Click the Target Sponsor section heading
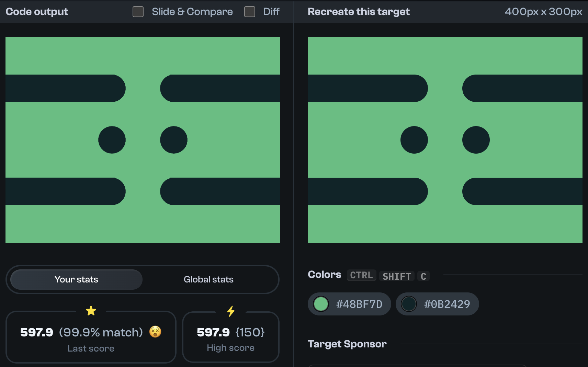Viewport: 588px width, 367px height. click(347, 344)
